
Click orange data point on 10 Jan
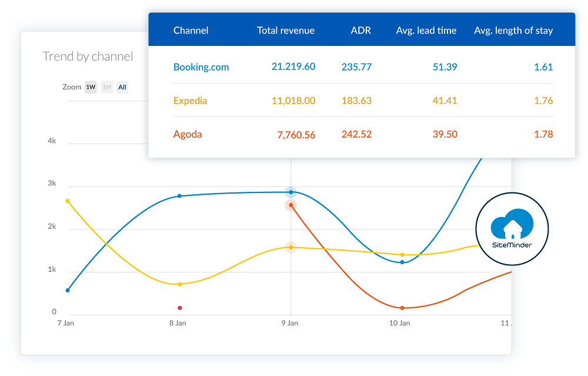click(402, 308)
